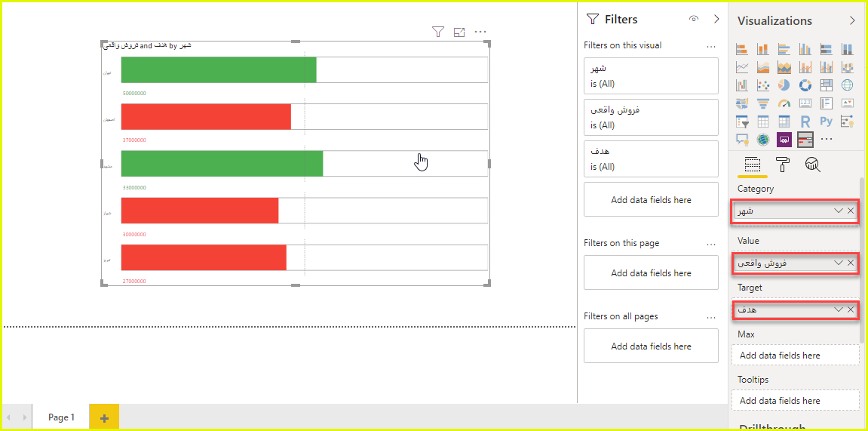Viewport: 868px width, 431px height.
Task: Enter focus mode for the visual
Action: (x=459, y=32)
